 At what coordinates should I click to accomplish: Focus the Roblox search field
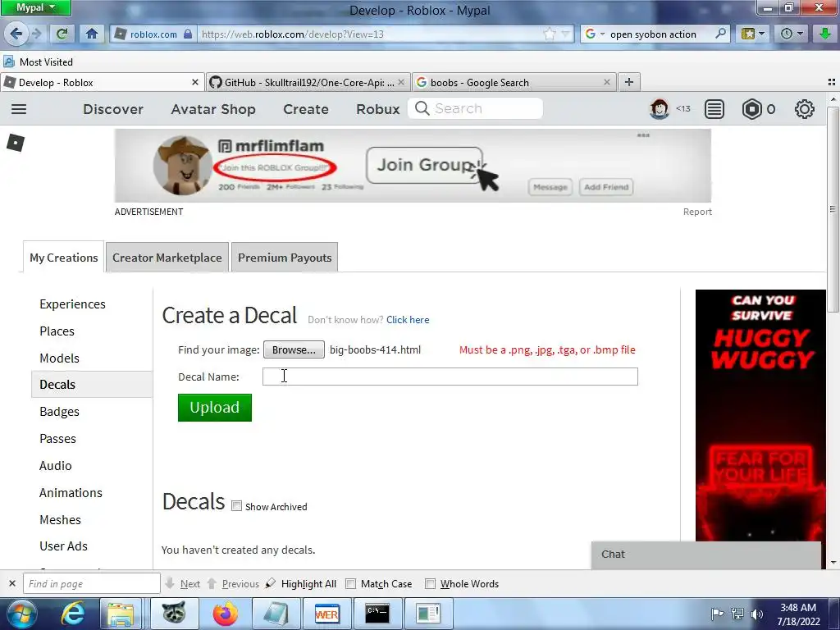point(475,109)
